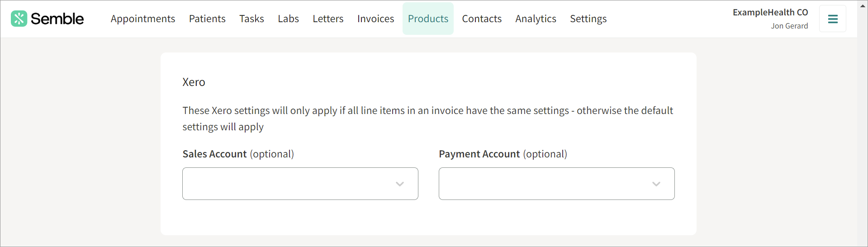Click the Jon Gerard user name
The height and width of the screenshot is (247, 868).
pos(789,26)
